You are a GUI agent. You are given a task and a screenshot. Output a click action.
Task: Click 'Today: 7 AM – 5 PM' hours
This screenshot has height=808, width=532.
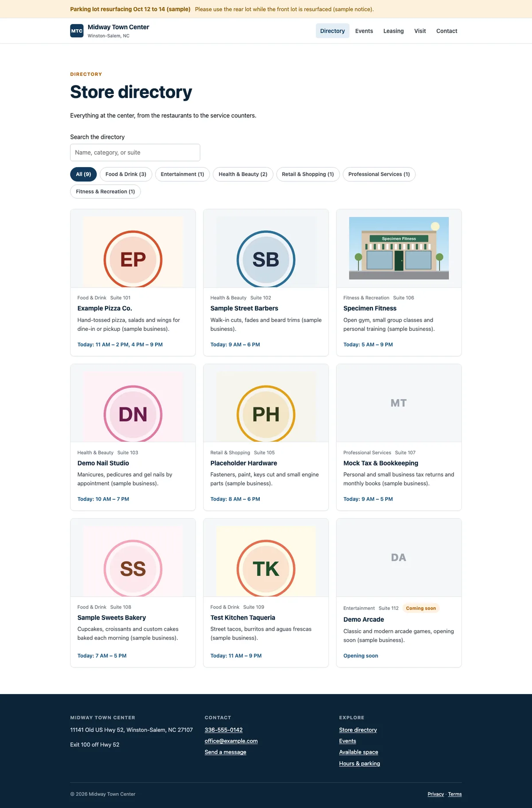[102, 656]
